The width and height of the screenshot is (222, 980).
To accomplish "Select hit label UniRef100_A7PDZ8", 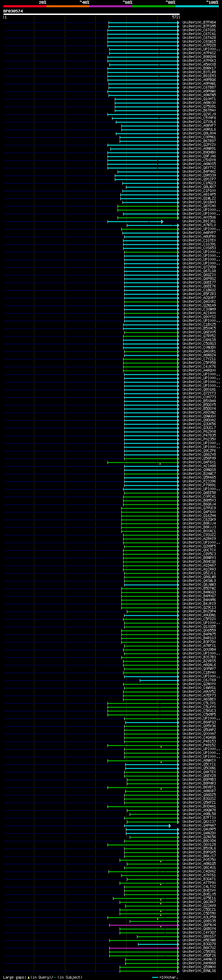I will tap(199, 45).
